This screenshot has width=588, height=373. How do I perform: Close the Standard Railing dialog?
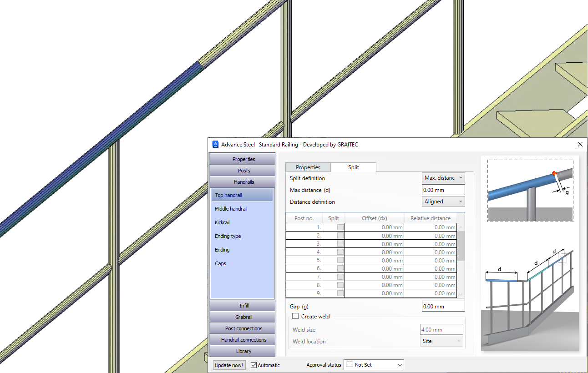pos(580,144)
